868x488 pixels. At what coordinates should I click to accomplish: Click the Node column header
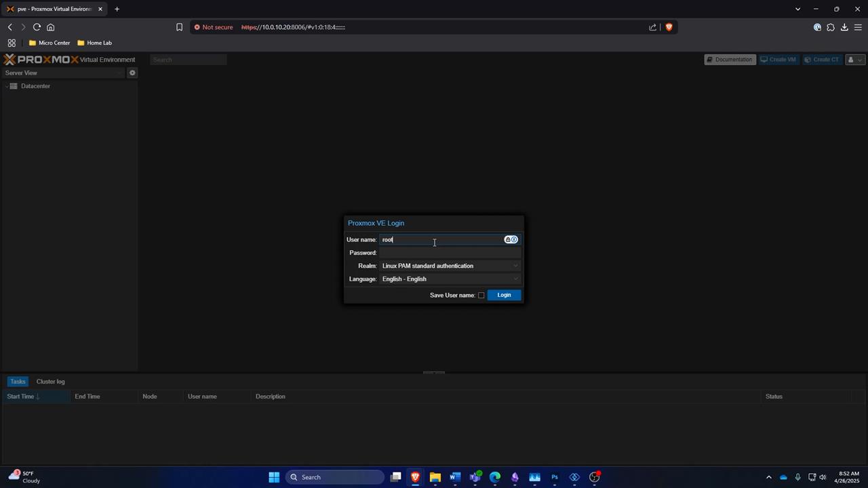tap(160, 396)
